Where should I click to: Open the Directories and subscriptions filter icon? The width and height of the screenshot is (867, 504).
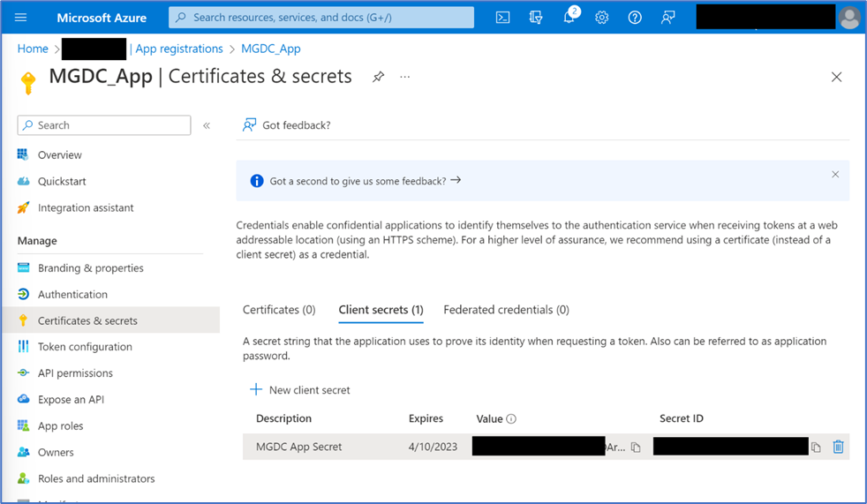[536, 18]
